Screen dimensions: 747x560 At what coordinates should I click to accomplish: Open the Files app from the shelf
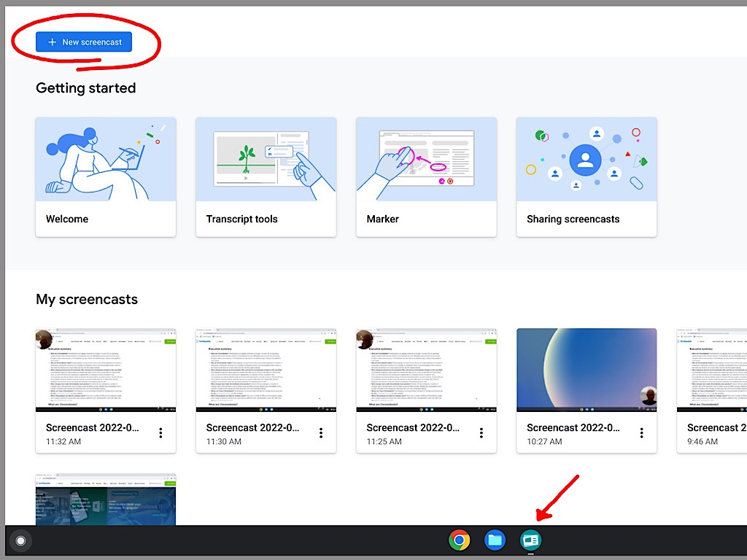(495, 540)
